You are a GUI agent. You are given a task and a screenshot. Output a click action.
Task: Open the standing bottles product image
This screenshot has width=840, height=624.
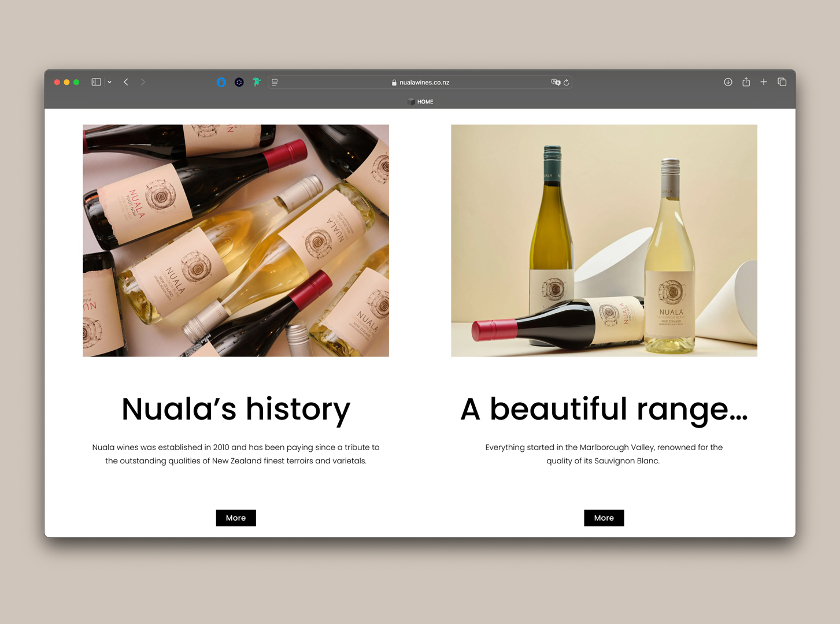(x=604, y=240)
